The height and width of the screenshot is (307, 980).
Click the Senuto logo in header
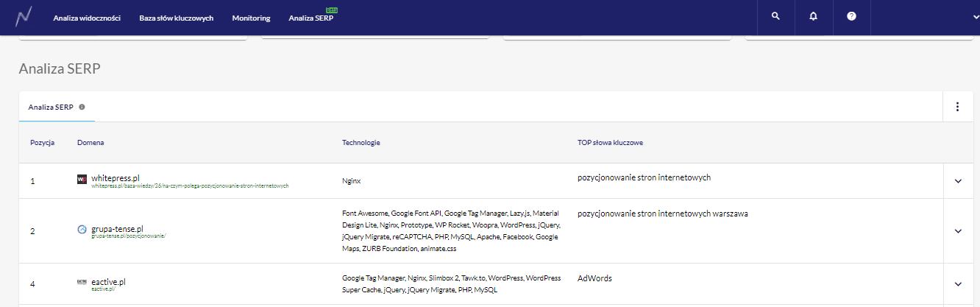(x=24, y=17)
